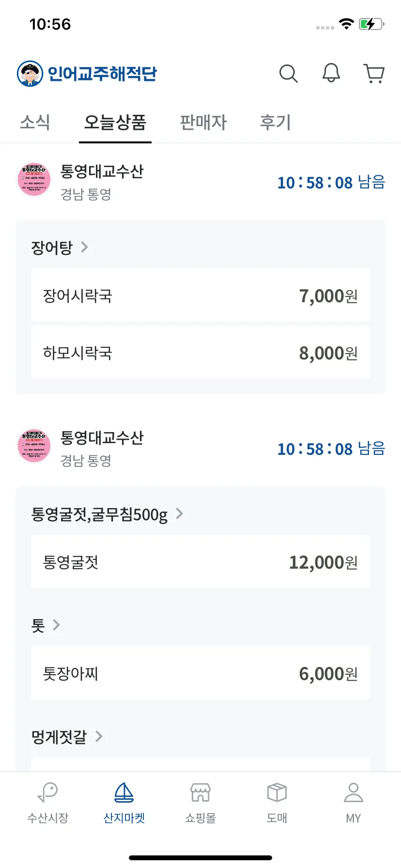401x868 pixels.
Task: Select 톳장아찌 6,000원 item
Action: (200, 673)
